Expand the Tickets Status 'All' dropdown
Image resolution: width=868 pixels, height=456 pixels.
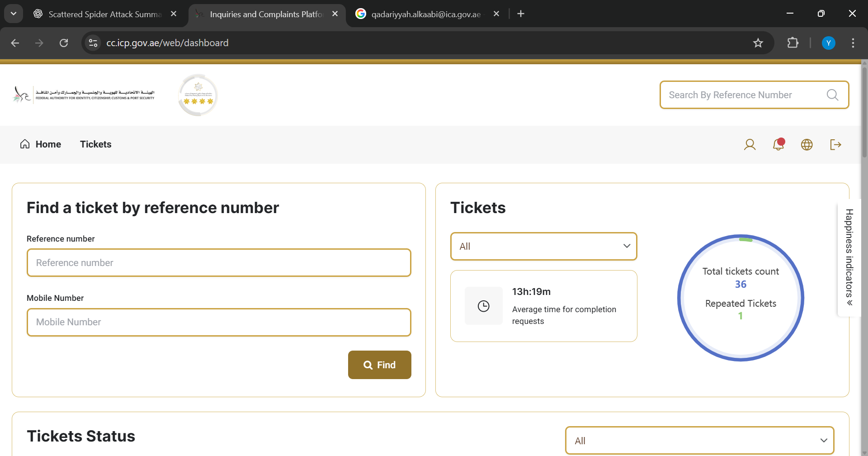click(700, 441)
